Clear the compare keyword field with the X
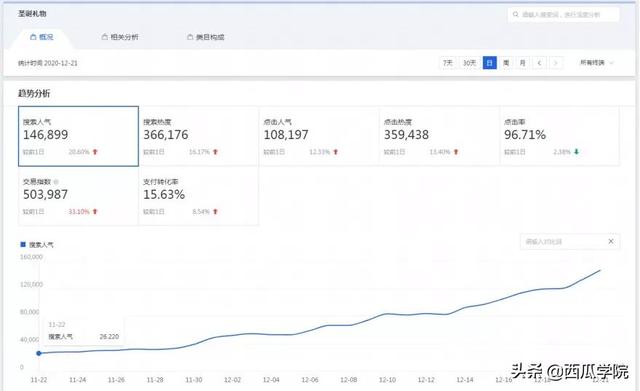The height and width of the screenshot is (391, 640). (x=611, y=241)
